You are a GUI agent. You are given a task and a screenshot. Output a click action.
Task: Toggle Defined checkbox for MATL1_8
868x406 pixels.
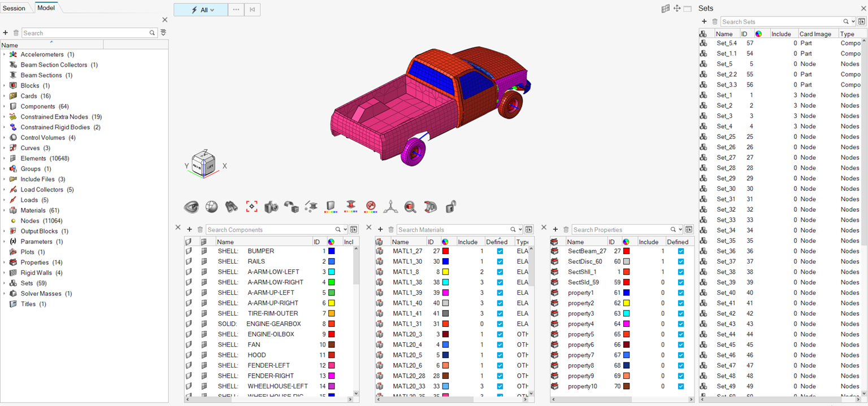point(500,272)
